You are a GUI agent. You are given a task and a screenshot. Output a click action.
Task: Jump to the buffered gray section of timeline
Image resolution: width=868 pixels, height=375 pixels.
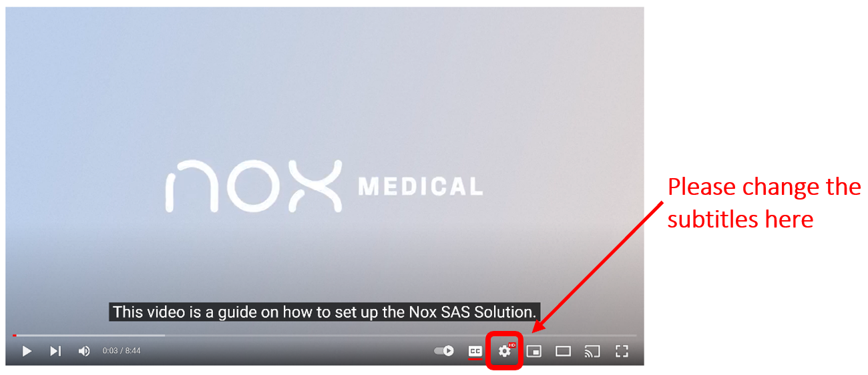91,335
